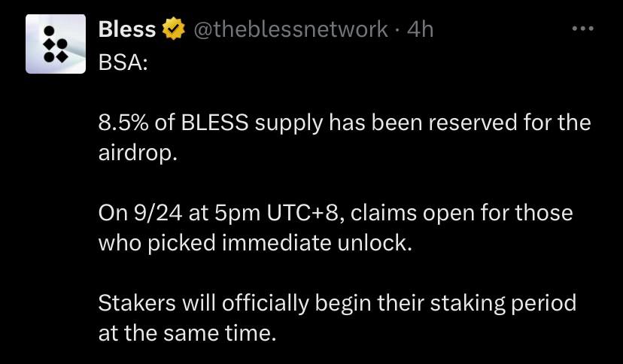Screen dimensions: 623x364
Task: Click the 'at the same time.' line
Action: tap(187, 333)
